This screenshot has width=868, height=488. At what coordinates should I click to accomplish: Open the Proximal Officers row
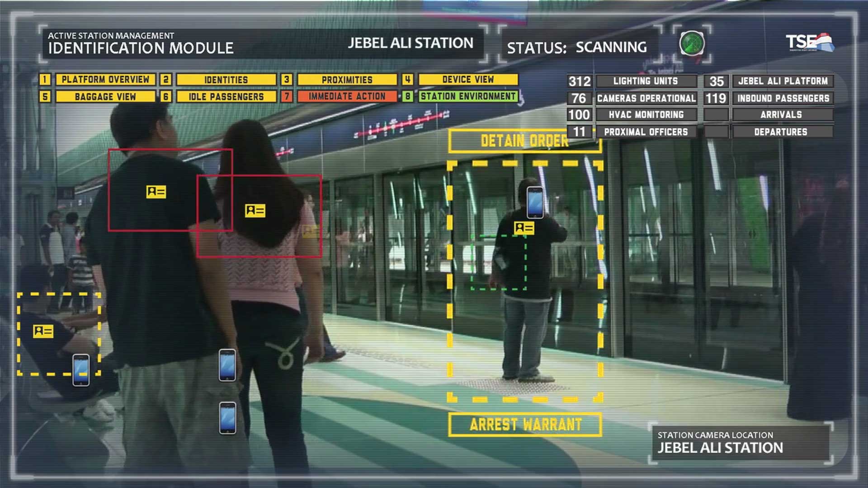pyautogui.click(x=646, y=132)
